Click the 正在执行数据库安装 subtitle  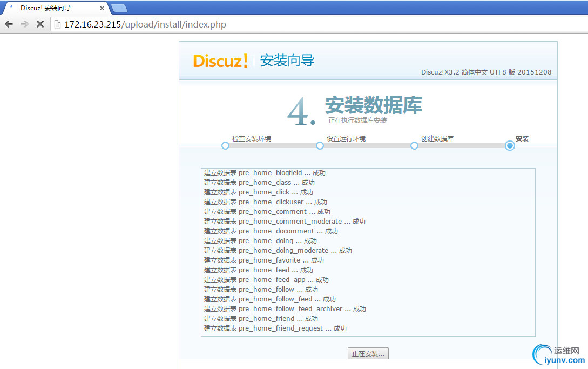point(357,120)
